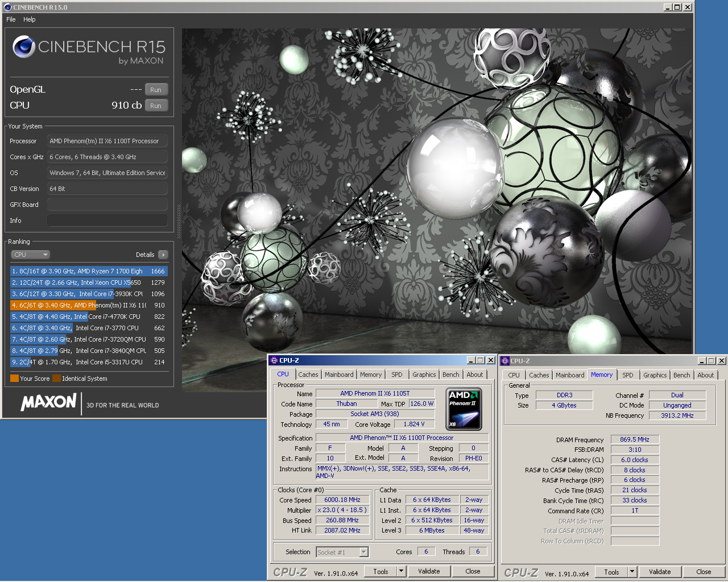This screenshot has height=582, width=728.
Task: Minimize the left CPU-Z window
Action: [471, 360]
